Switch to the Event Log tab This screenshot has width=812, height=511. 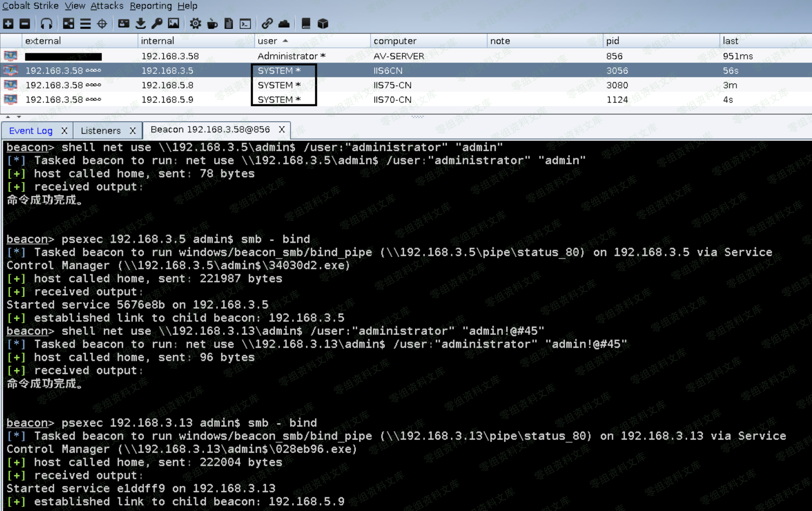click(x=31, y=131)
